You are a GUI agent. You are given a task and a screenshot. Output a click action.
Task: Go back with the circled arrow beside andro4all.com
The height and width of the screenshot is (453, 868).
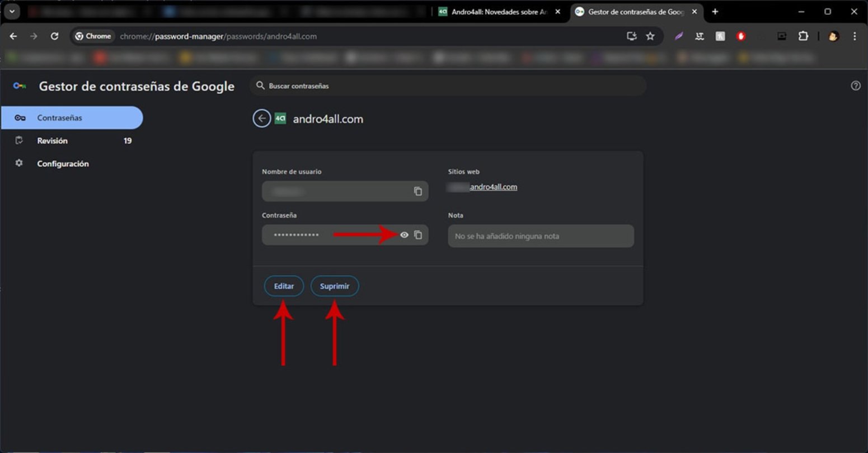point(261,119)
